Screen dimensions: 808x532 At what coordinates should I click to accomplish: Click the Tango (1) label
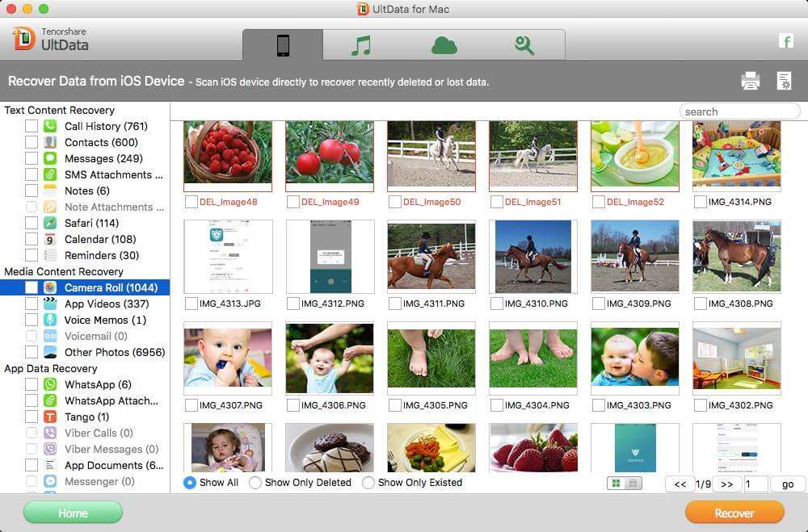pyautogui.click(x=87, y=417)
